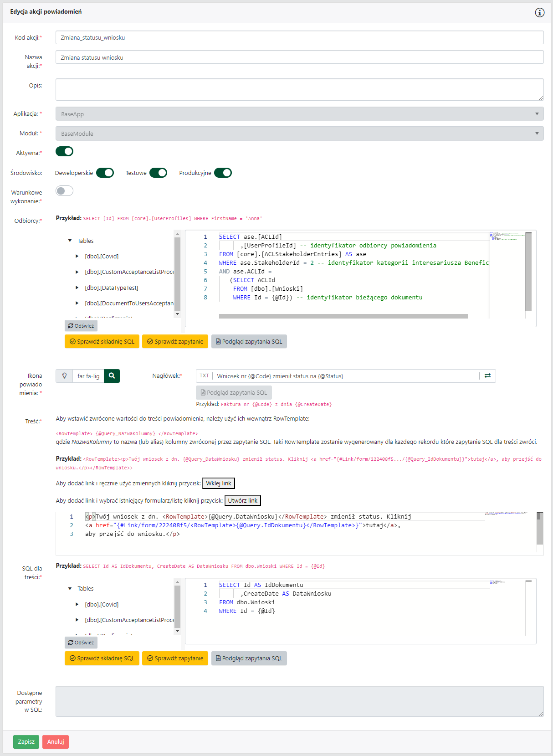Click the TXT mode icon in the Nagłówek field
The width and height of the screenshot is (553, 756).
204,376
